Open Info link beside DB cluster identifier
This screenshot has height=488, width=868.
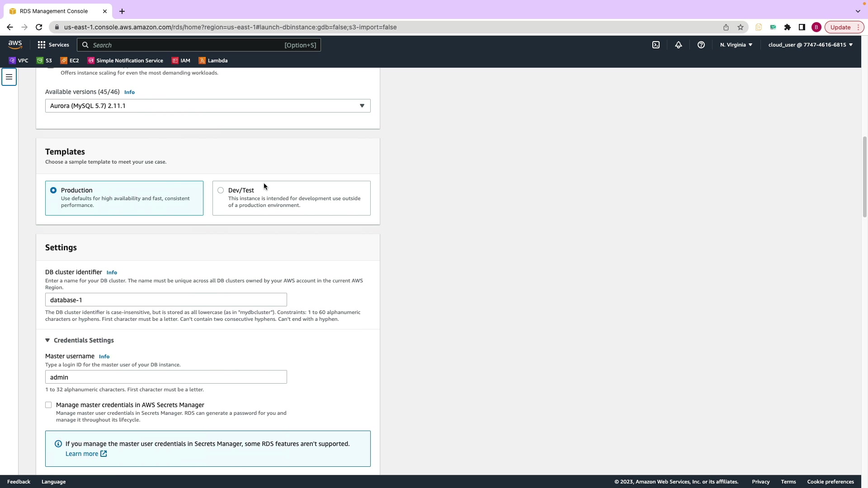coord(112,272)
